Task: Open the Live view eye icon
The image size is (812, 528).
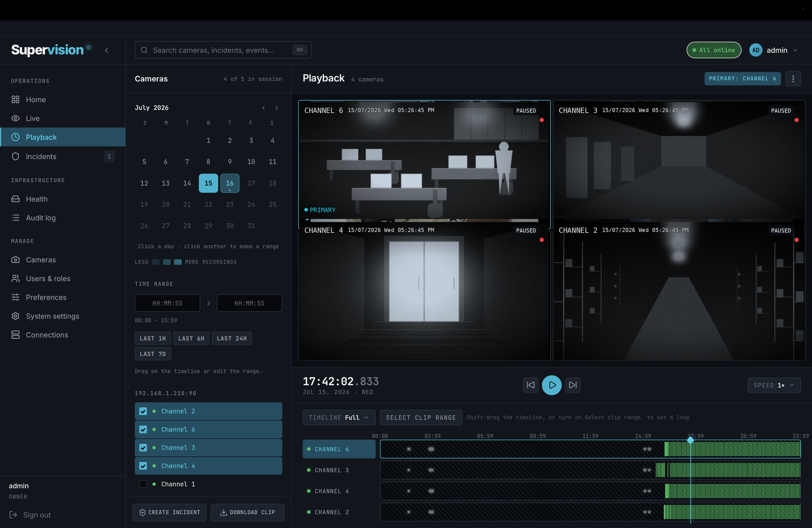Action: [x=15, y=118]
